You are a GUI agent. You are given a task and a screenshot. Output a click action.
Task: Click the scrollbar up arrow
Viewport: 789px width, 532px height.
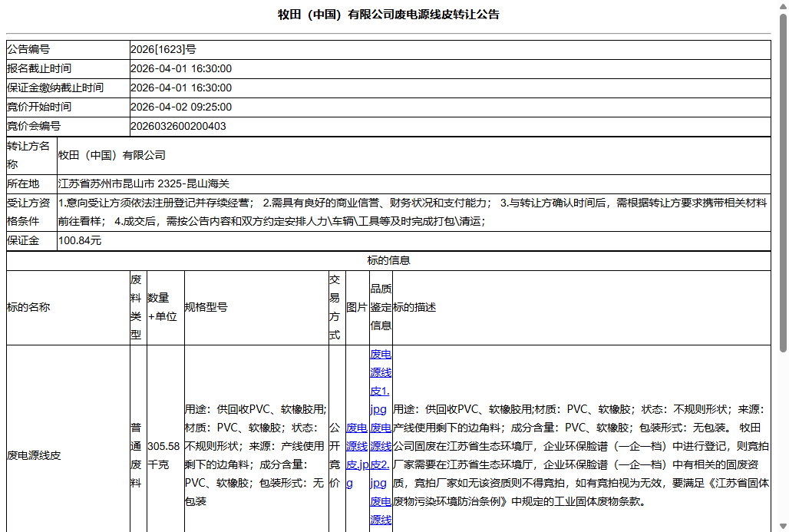(782, 7)
